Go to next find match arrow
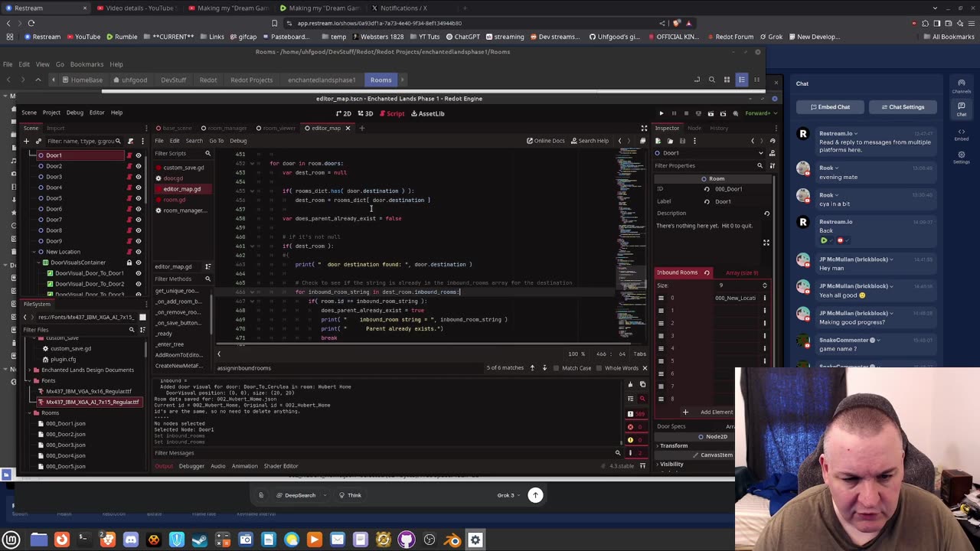The height and width of the screenshot is (551, 980). [544, 368]
